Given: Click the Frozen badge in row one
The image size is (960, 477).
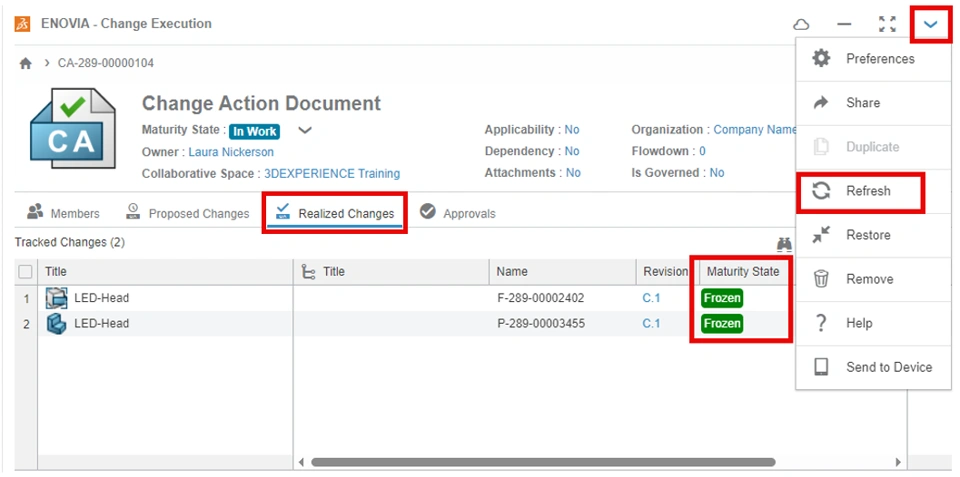Looking at the screenshot, I should [722, 298].
